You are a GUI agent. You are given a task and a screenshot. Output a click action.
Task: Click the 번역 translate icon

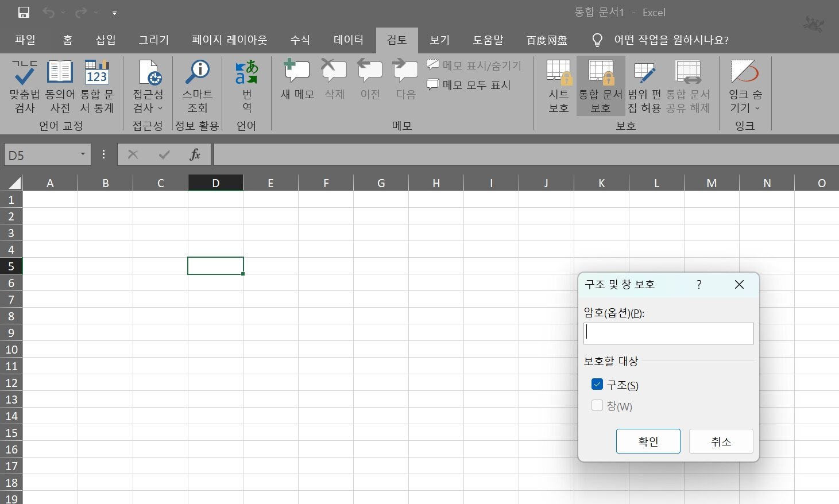pyautogui.click(x=246, y=73)
